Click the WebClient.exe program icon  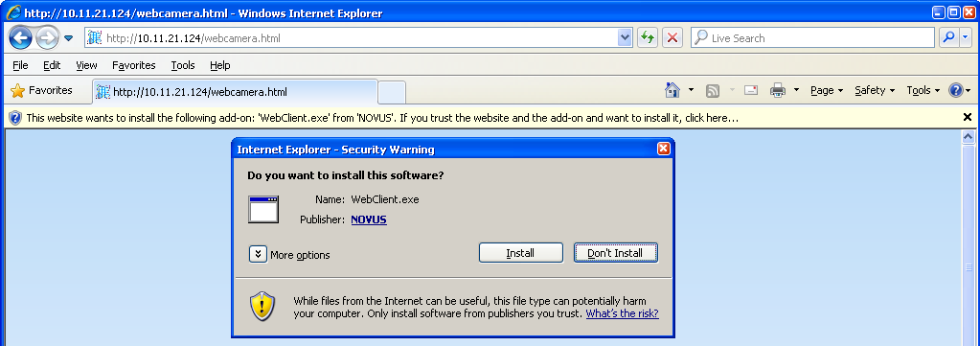click(263, 210)
